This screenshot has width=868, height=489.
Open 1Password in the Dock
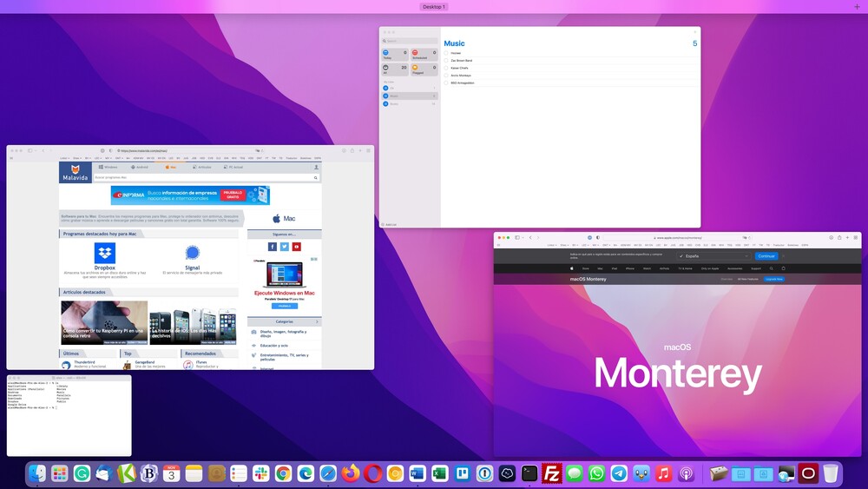click(484, 473)
